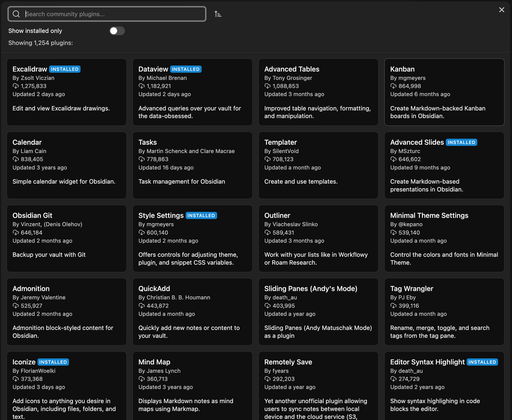The height and width of the screenshot is (420, 512).
Task: Click the Remotely Save download icon
Action: 268,379
